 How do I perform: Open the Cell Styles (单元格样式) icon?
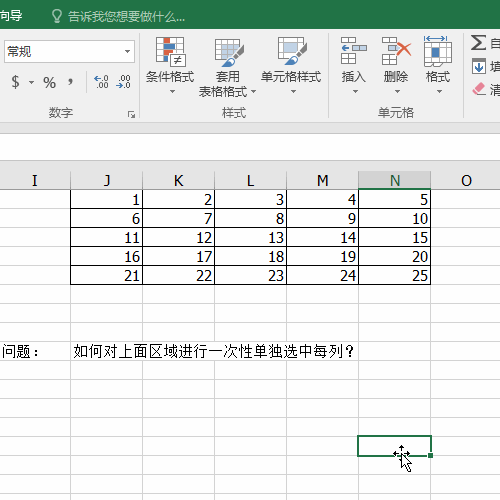pyautogui.click(x=292, y=51)
